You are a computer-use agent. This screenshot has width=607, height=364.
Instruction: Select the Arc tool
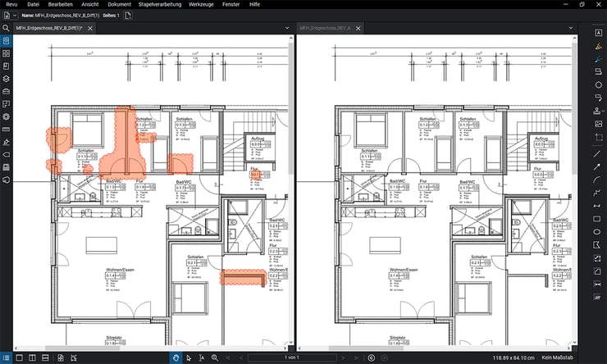pyautogui.click(x=597, y=180)
